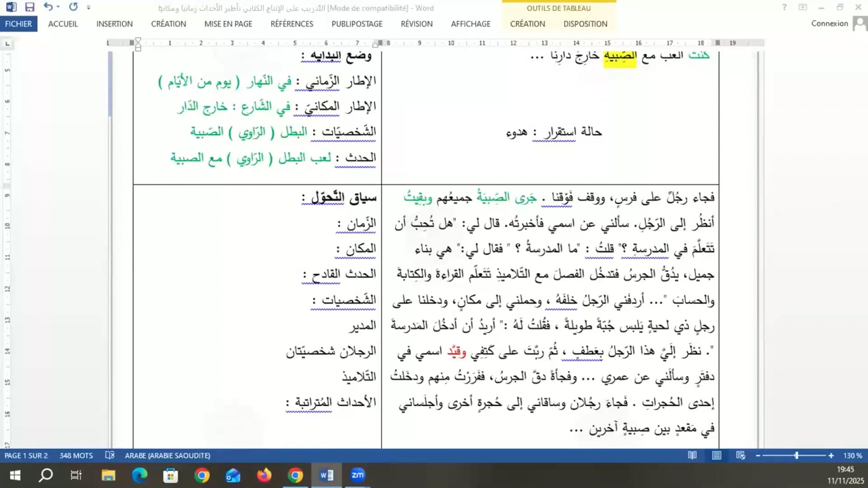This screenshot has width=868, height=488.
Task: Select the Print Layout view toggle
Action: (x=717, y=455)
